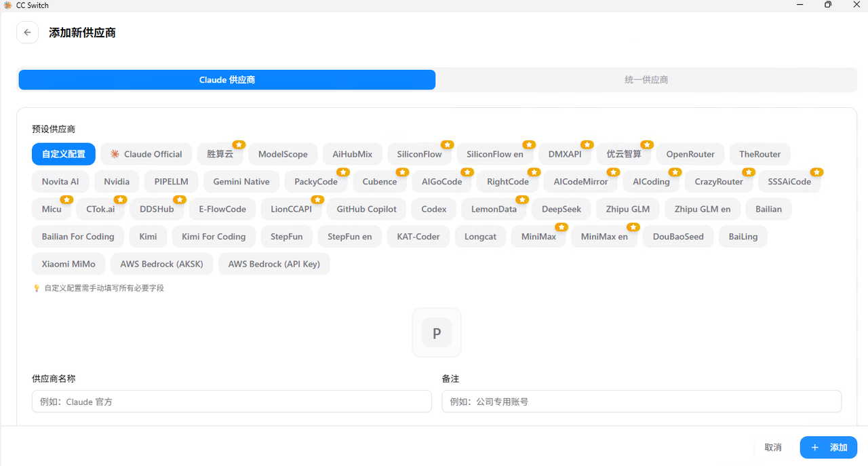Image resolution: width=868 pixels, height=466 pixels.
Task: Pick the MiniMax en preset
Action: click(604, 237)
